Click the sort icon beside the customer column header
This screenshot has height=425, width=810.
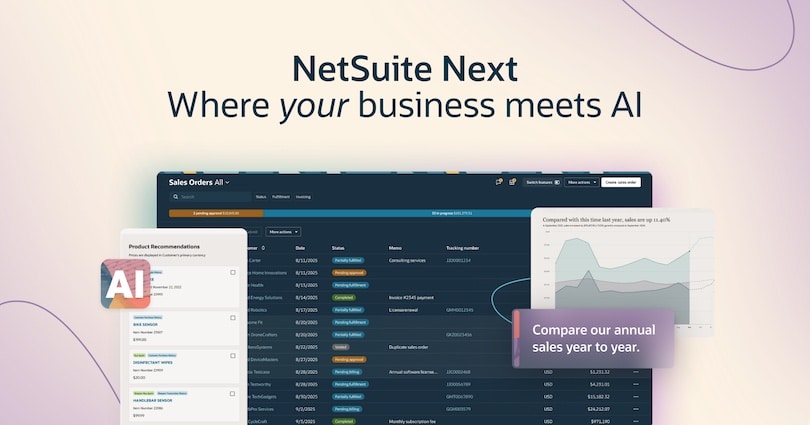tap(263, 248)
